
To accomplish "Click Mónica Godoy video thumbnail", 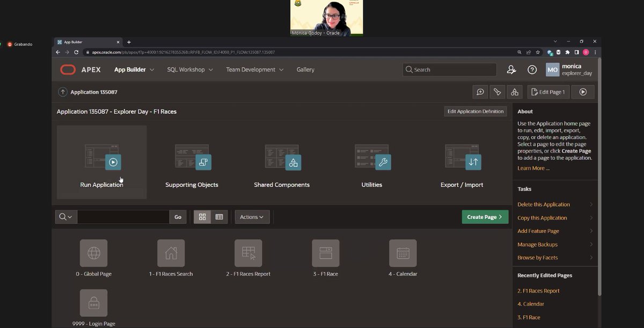I will [326, 18].
